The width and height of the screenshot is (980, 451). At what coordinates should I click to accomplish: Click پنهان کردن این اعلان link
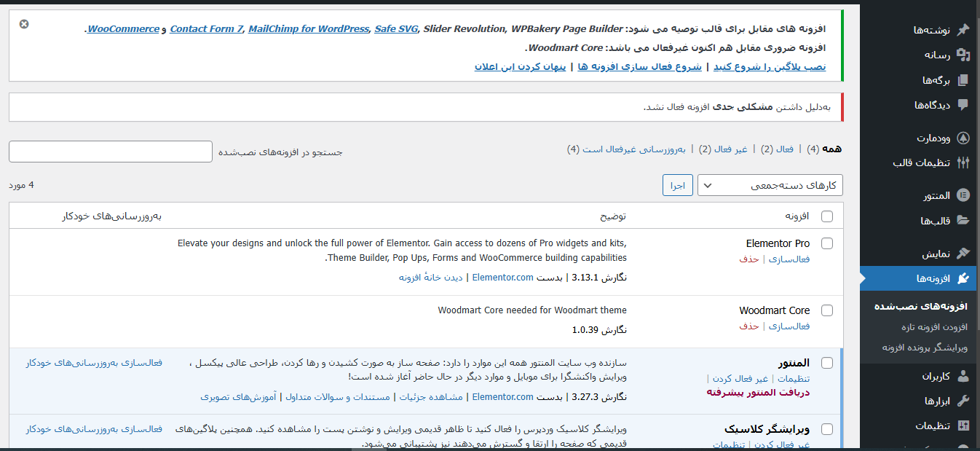coord(521,66)
